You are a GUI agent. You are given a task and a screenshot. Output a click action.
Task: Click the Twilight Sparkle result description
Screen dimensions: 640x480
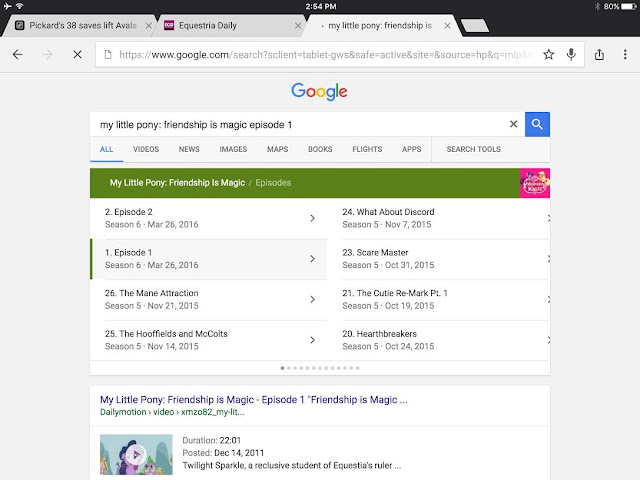(291, 465)
